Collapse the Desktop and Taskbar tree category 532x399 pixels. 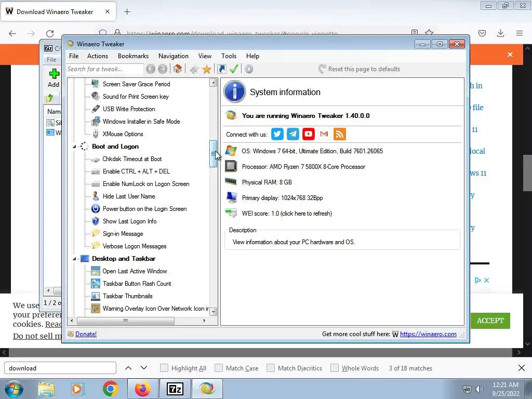point(74,259)
